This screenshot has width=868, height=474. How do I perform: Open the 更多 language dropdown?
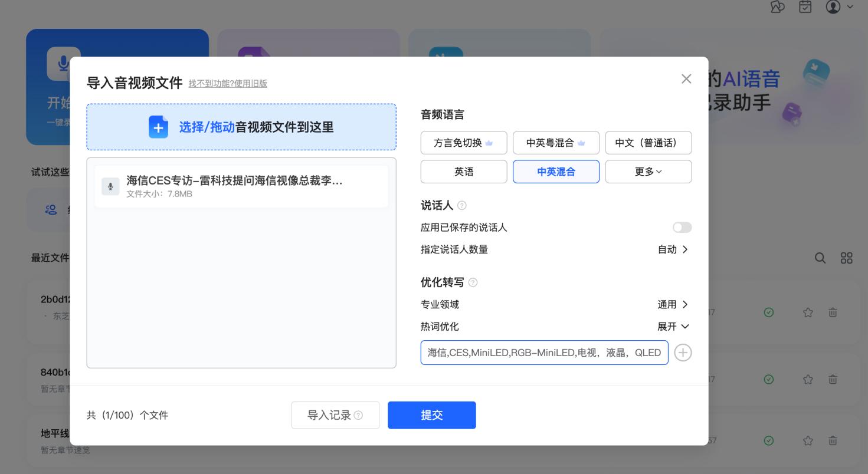[x=648, y=172]
